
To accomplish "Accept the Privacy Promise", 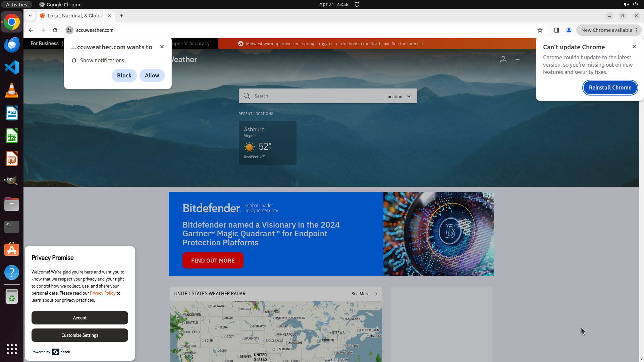I will point(80,318).
